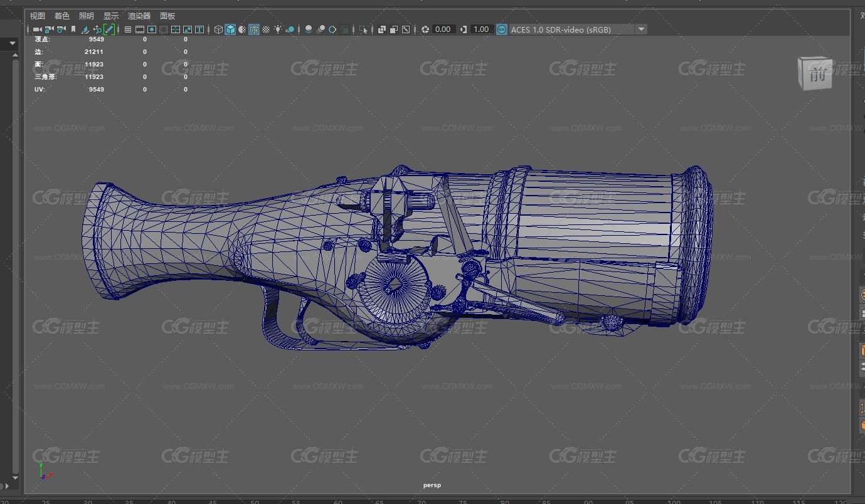This screenshot has width=865, height=504.
Task: Click the Multisample Anti-aliasing icon
Action: (332, 29)
